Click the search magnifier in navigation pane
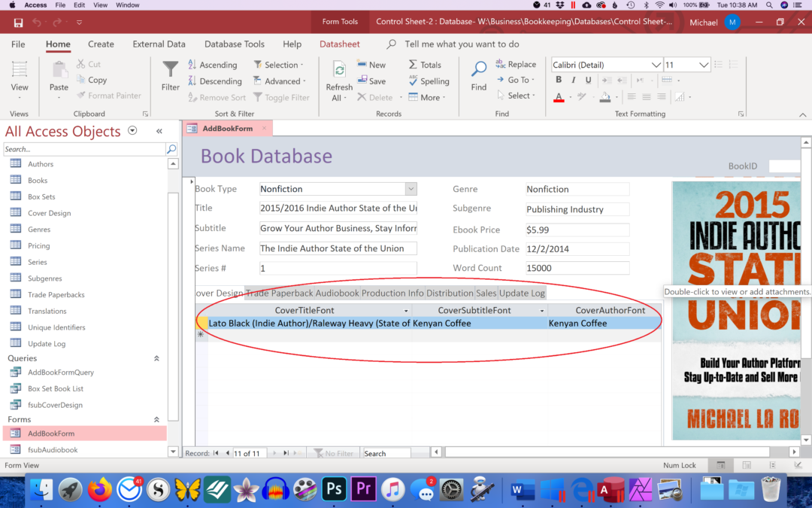 171,149
